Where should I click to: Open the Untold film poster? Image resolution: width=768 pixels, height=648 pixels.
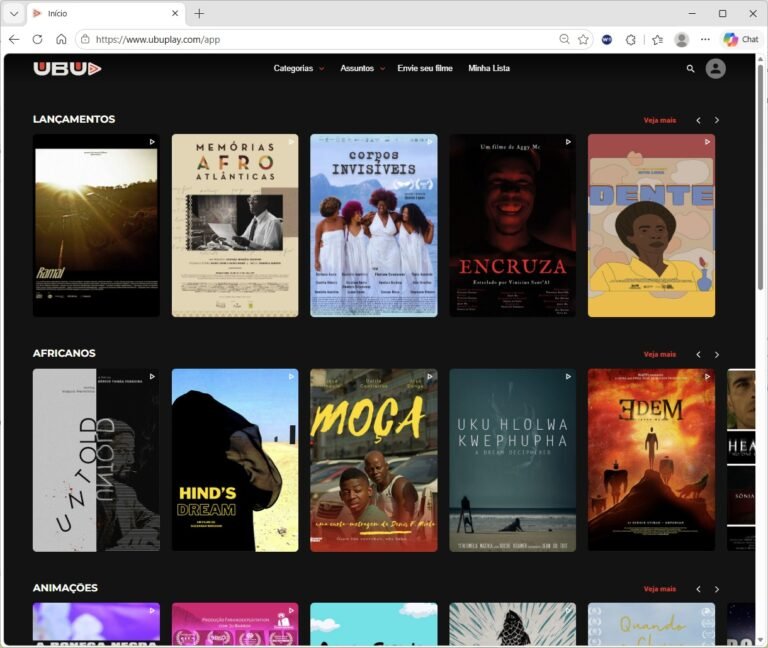tap(96, 460)
